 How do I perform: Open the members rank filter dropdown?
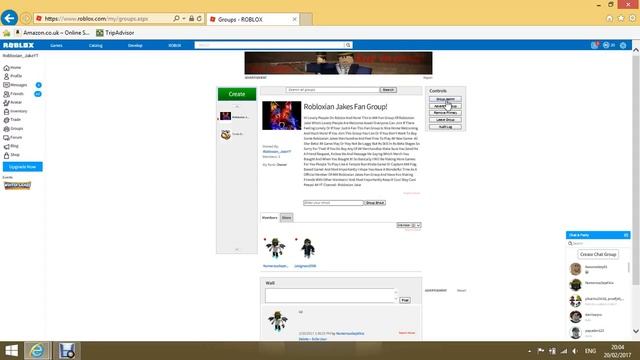[409, 225]
